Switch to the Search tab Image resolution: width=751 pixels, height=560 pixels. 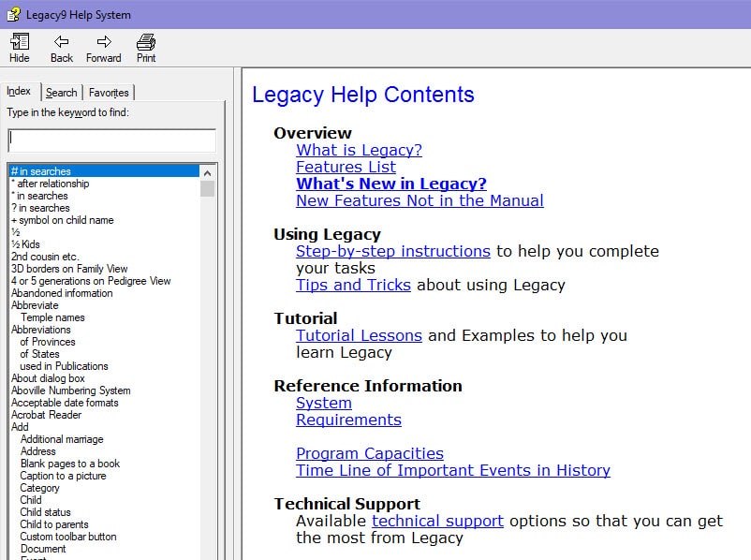(x=62, y=93)
